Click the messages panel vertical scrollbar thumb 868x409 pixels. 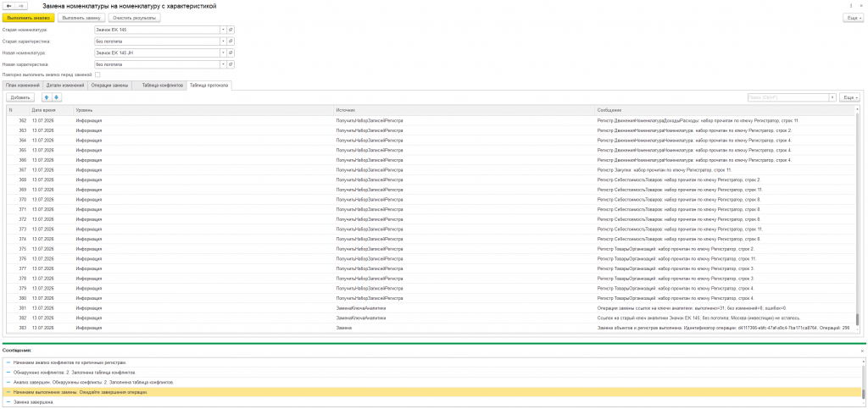click(862, 392)
